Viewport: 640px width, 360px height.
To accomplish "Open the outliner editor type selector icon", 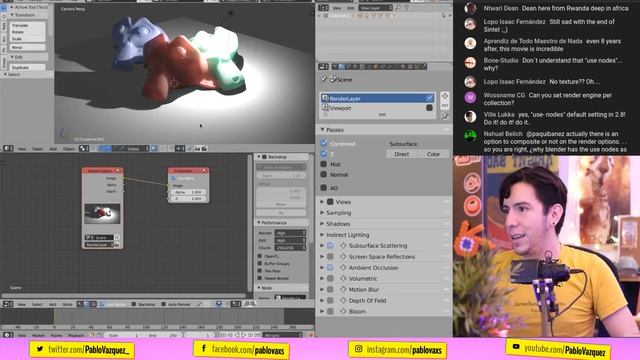I will (323, 8).
